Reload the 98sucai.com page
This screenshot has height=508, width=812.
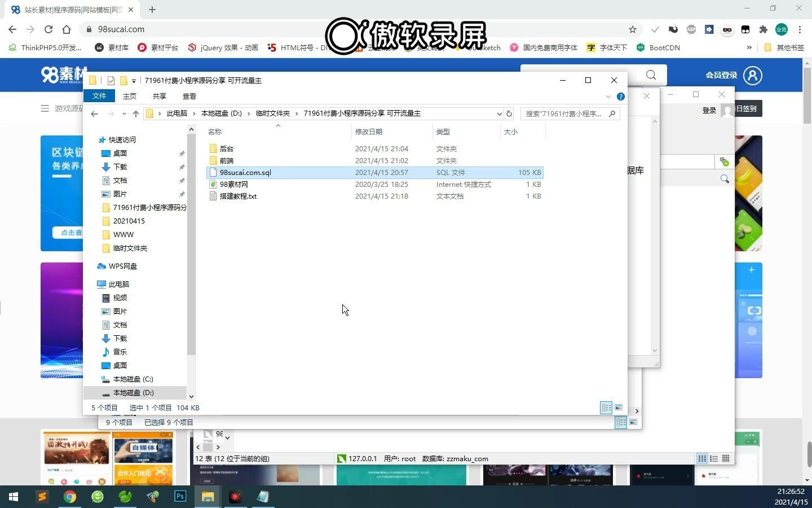[x=48, y=29]
